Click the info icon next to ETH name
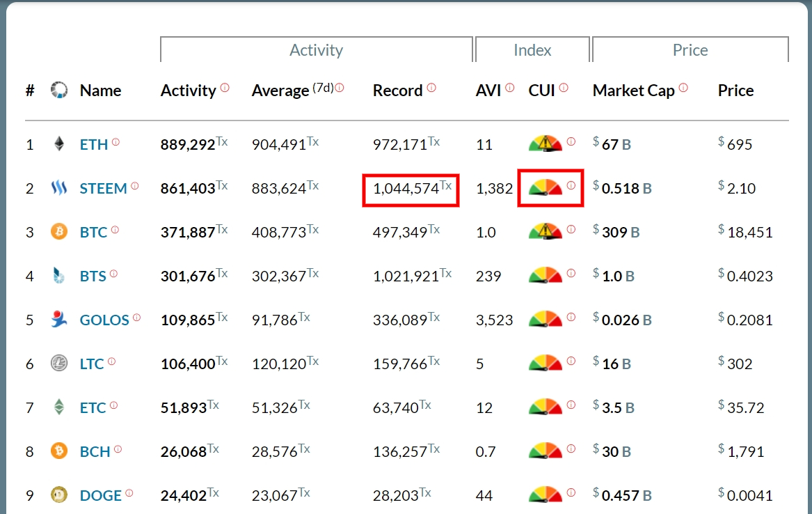812x514 pixels. pyautogui.click(x=116, y=141)
